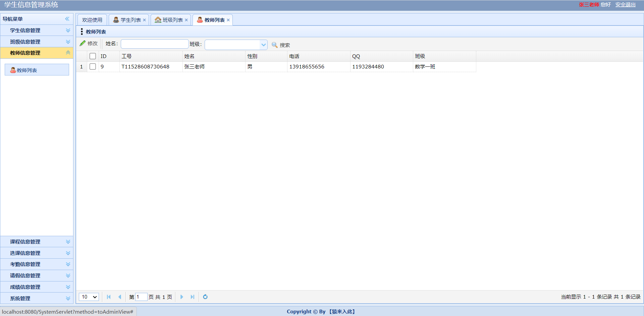The width and height of the screenshot is (644, 316).
Task: Sort by the 工号 column header
Action: click(x=151, y=56)
